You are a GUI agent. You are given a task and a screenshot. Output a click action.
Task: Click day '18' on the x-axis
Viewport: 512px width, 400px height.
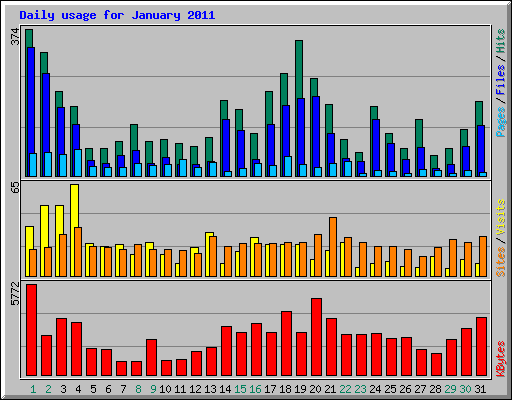[x=285, y=389]
